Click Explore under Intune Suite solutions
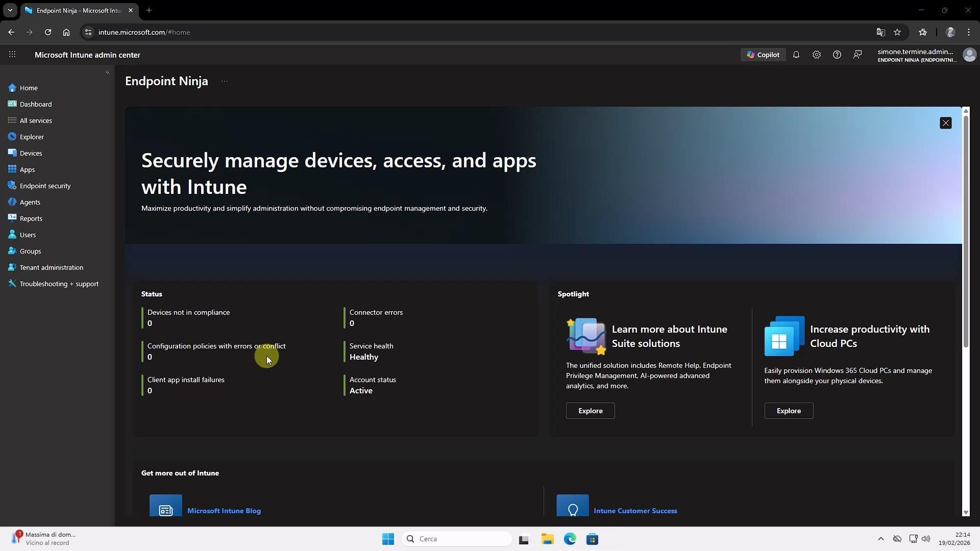 tap(590, 411)
